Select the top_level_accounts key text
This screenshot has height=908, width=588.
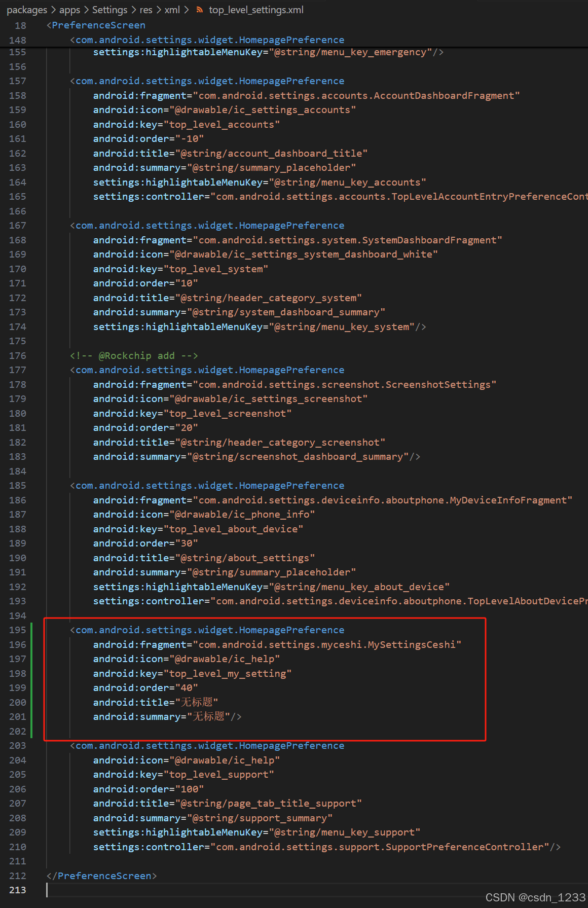[x=222, y=125]
